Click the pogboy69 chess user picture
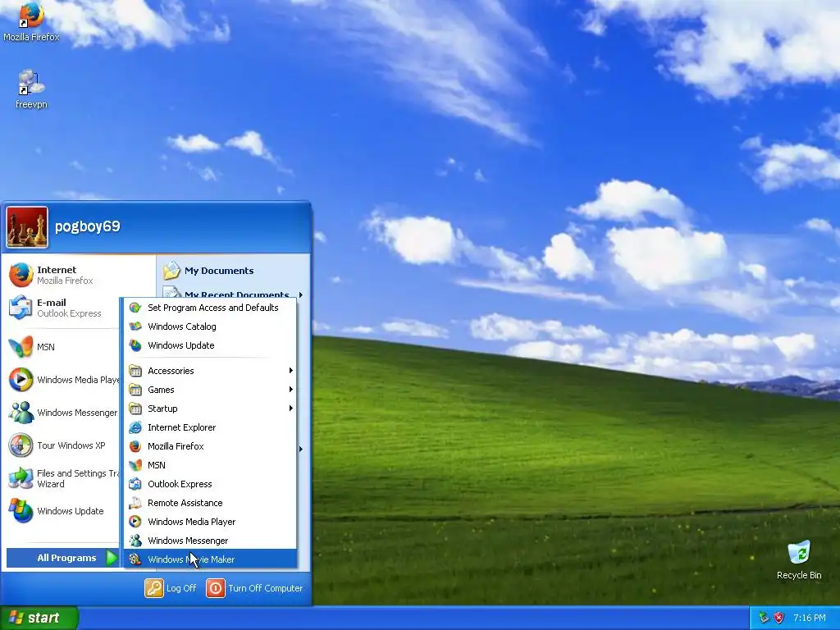The image size is (840, 630). click(27, 227)
